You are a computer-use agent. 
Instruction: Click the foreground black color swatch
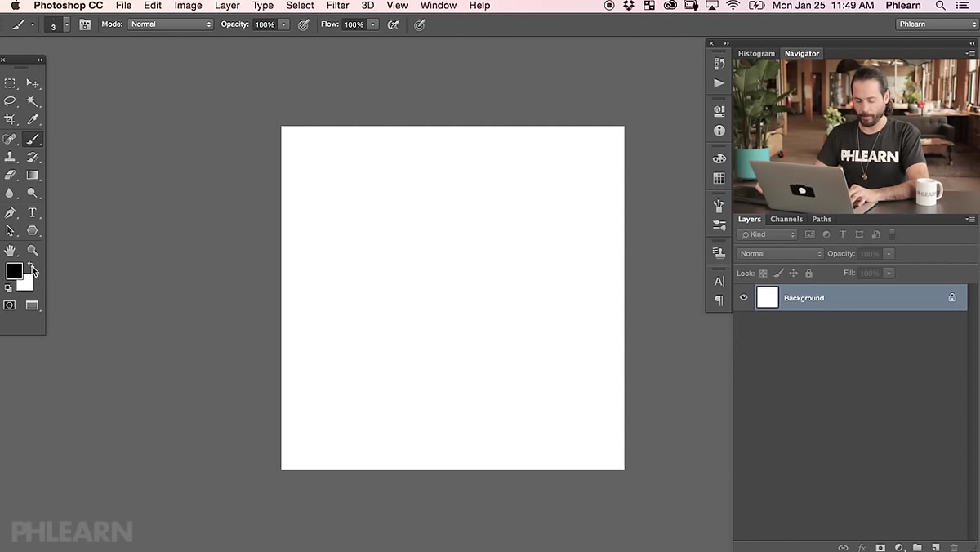[14, 270]
